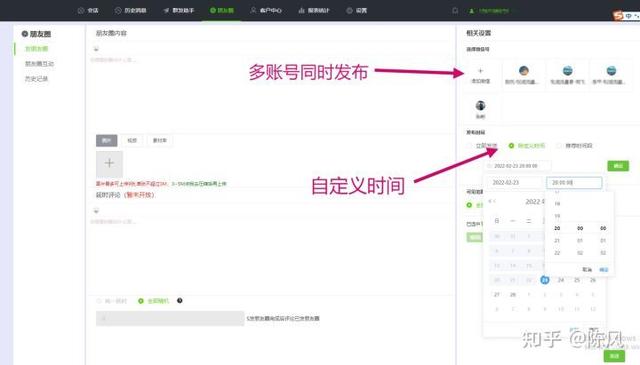This screenshot has height=365, width=640.
Task: Open the first top navigation item with chat icon
Action: click(x=88, y=10)
